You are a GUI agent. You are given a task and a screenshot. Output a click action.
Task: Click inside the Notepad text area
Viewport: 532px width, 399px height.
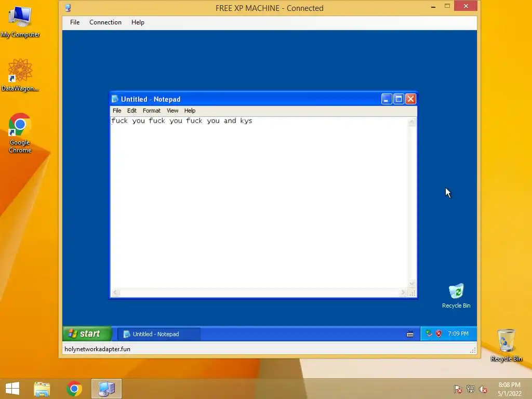click(259, 203)
